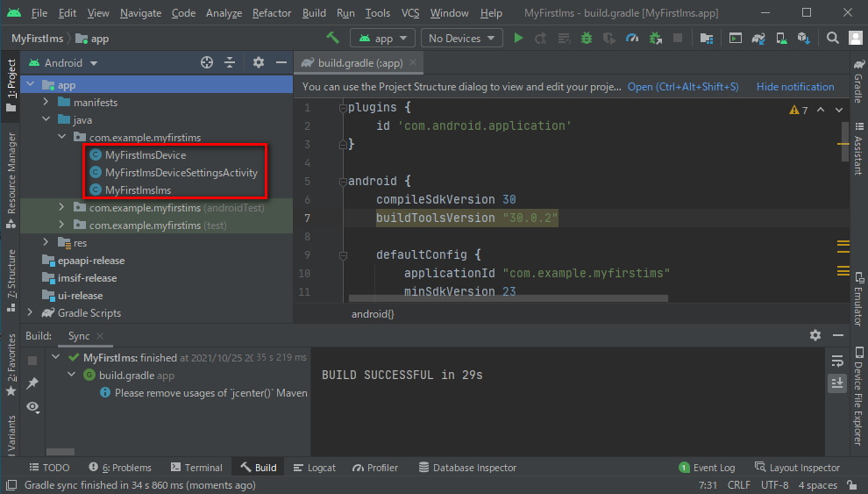Toggle the eye view options in Build panel
Screen dimensions: 868x494
32,406
